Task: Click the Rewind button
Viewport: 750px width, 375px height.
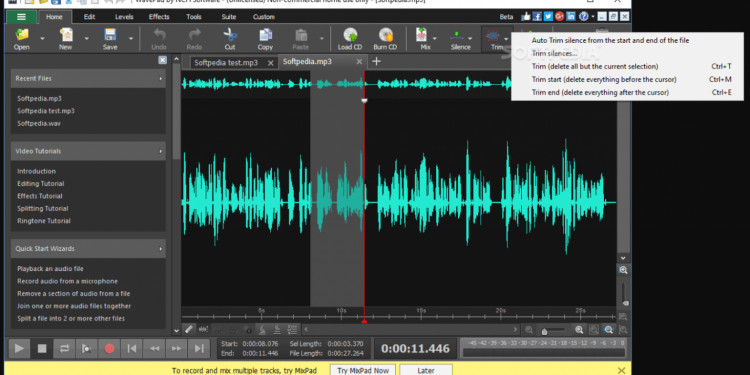Action: pos(154,349)
